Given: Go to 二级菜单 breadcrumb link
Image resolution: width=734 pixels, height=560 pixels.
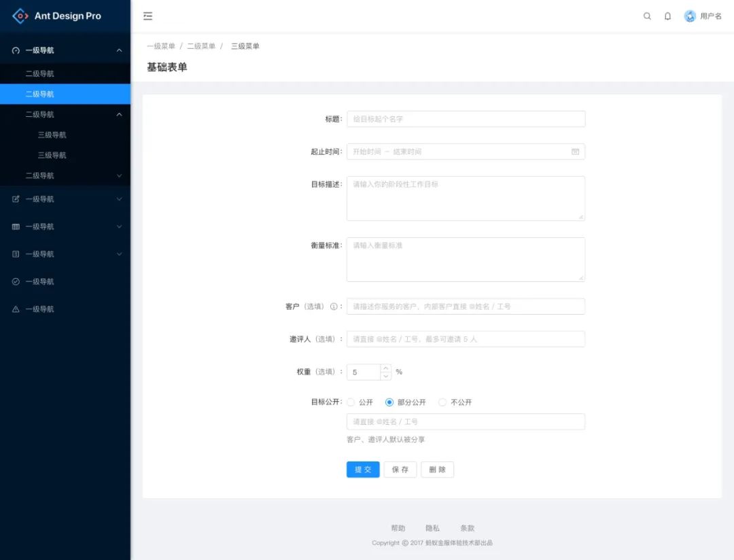Looking at the screenshot, I should point(201,46).
